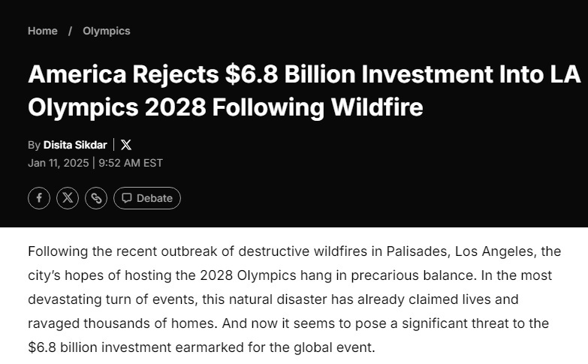
Task: Click "$6.8 billion investment" in last line
Action: (100, 347)
